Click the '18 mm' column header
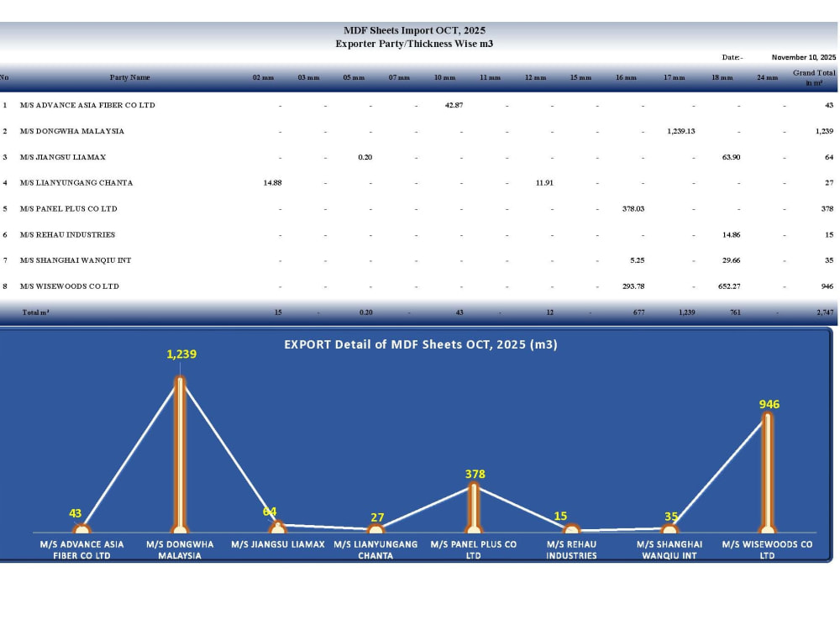Screen dimensions: 840x630 pyautogui.click(x=722, y=77)
